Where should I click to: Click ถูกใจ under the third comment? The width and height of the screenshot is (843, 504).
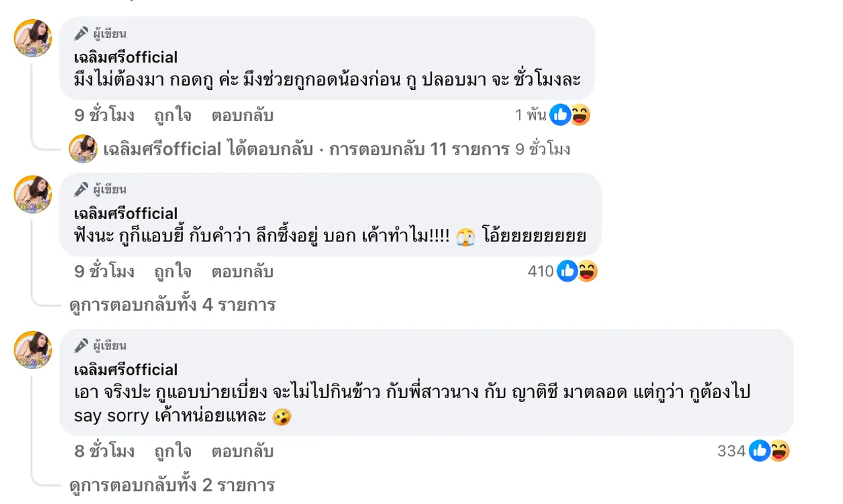(172, 451)
